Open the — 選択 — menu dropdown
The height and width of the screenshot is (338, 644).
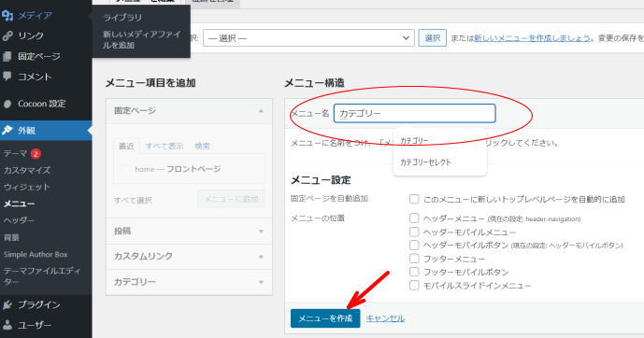click(x=308, y=38)
